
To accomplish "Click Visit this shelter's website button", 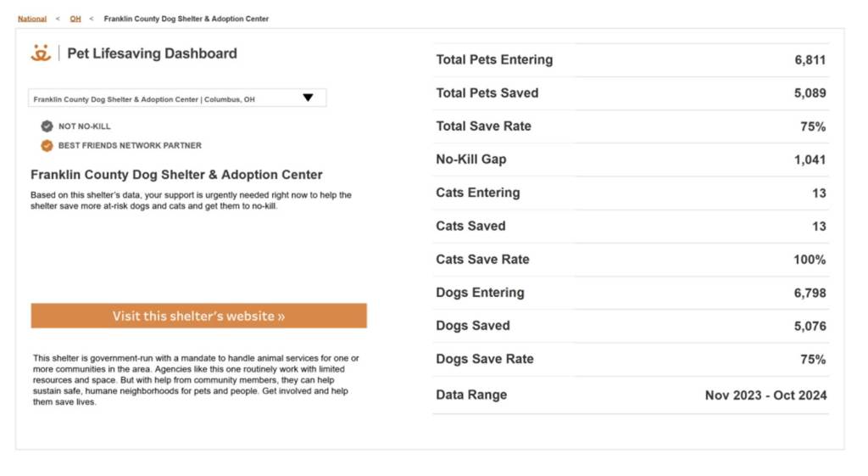I will (198, 316).
